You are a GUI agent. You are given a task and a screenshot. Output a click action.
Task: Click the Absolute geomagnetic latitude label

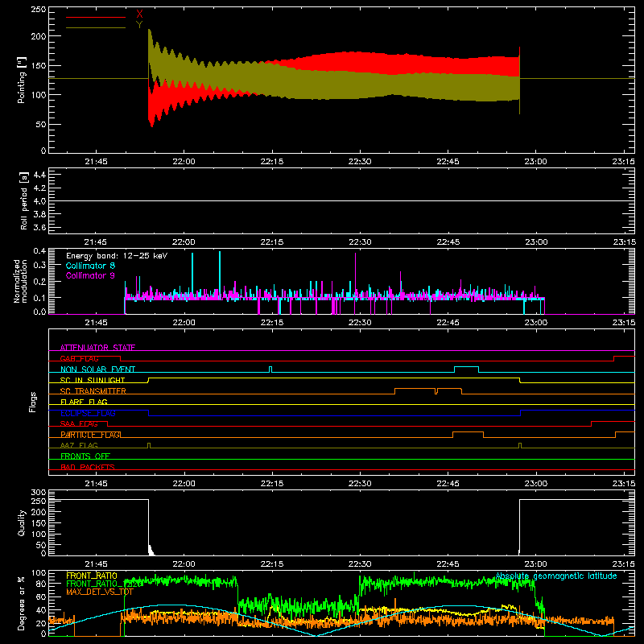tap(556, 576)
